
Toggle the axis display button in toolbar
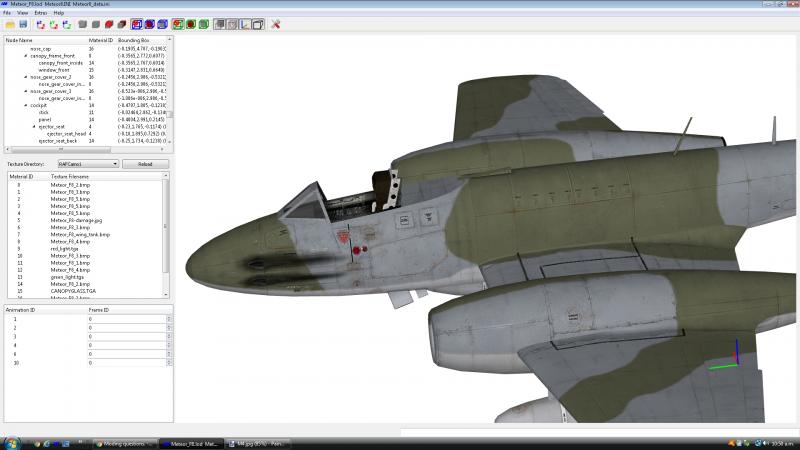click(245, 24)
